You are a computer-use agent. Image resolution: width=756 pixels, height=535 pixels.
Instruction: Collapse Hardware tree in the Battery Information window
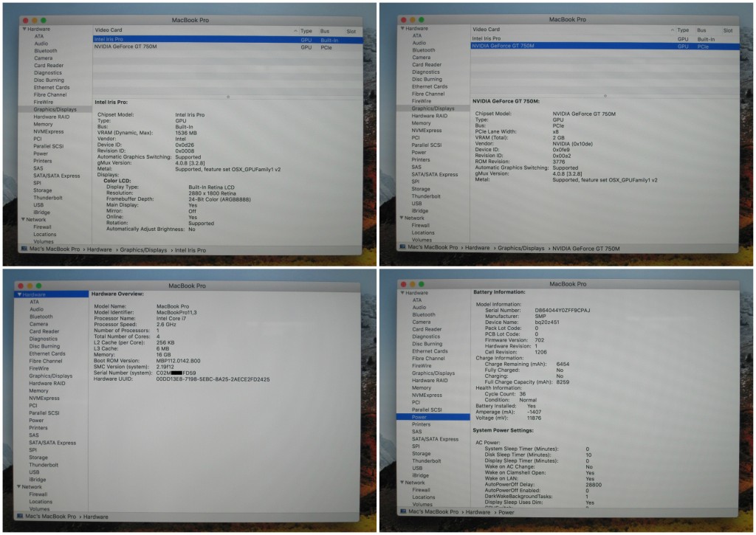tap(402, 292)
